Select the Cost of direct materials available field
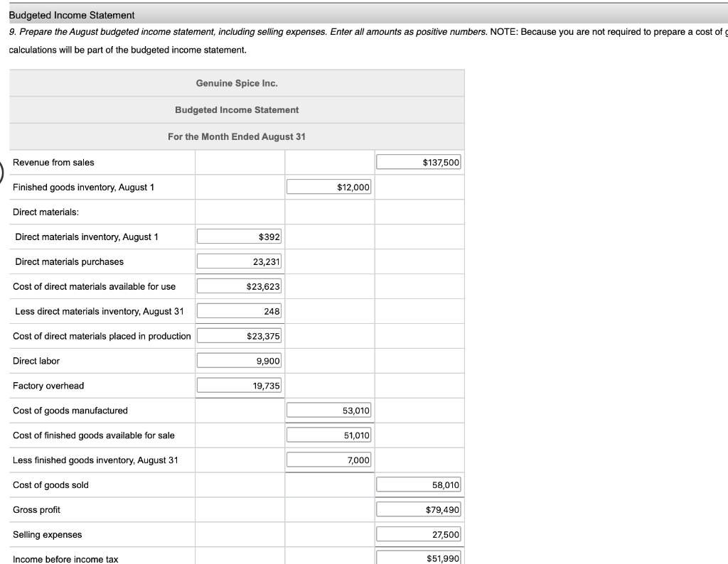This screenshot has width=728, height=564. coord(239,286)
